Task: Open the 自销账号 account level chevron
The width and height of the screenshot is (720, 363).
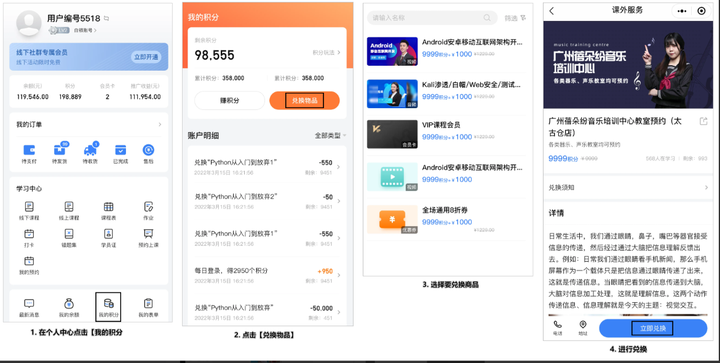Action: pyautogui.click(x=96, y=30)
